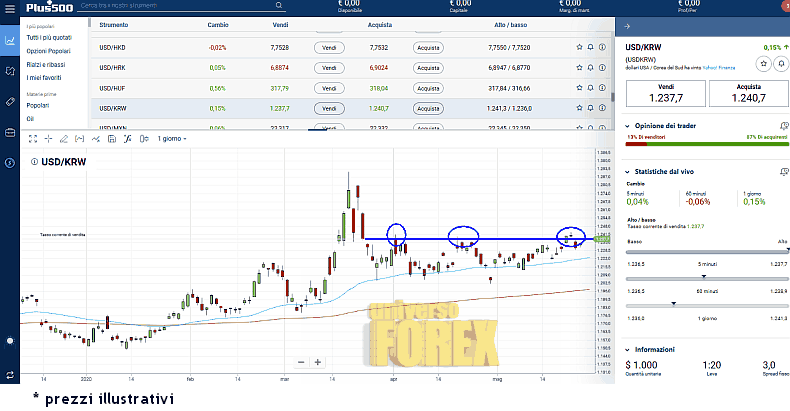This screenshot has height=411, width=790.
Task: Open the chart function indicators tool
Action: [127, 139]
